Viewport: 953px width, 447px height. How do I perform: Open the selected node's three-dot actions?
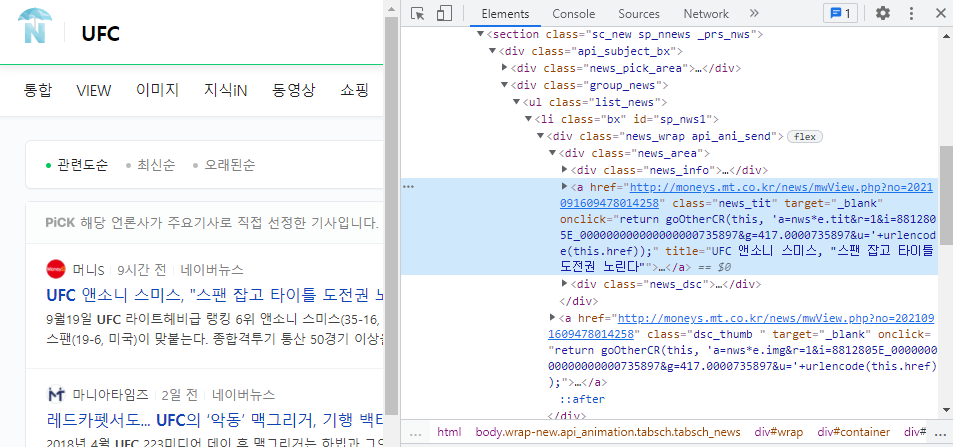[x=408, y=187]
